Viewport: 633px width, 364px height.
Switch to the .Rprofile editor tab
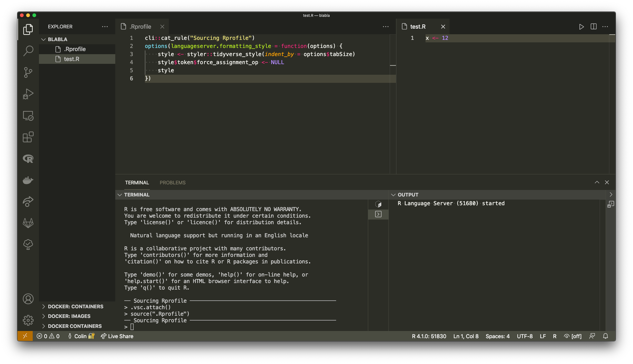140,26
